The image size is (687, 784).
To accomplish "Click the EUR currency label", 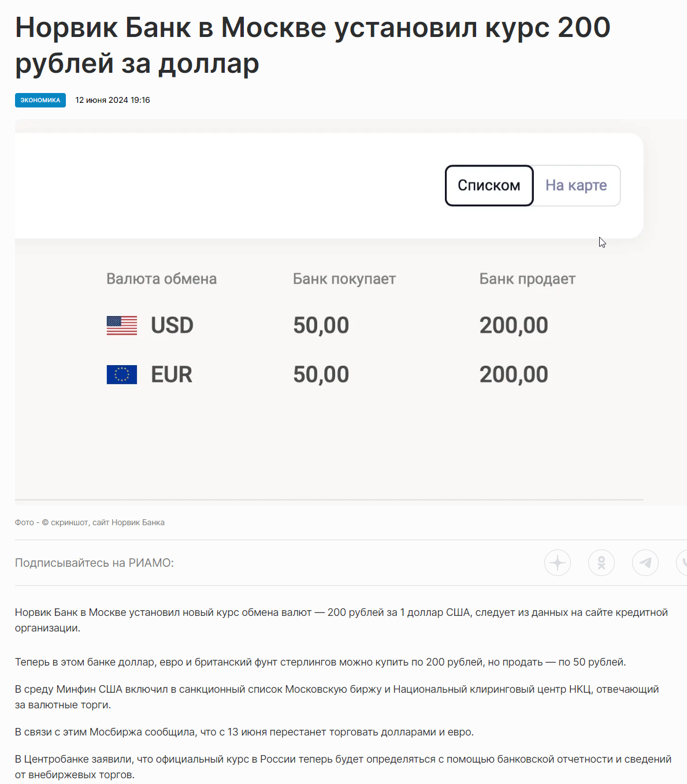I will (172, 374).
